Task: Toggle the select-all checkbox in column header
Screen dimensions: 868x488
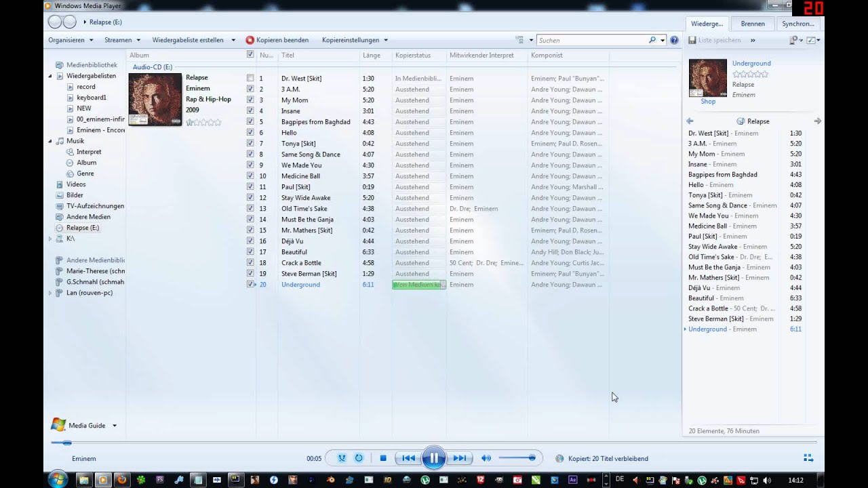Action: click(250, 55)
